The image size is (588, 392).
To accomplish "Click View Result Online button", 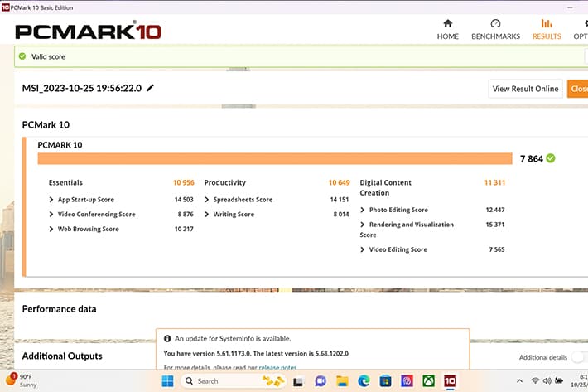I will click(x=525, y=89).
